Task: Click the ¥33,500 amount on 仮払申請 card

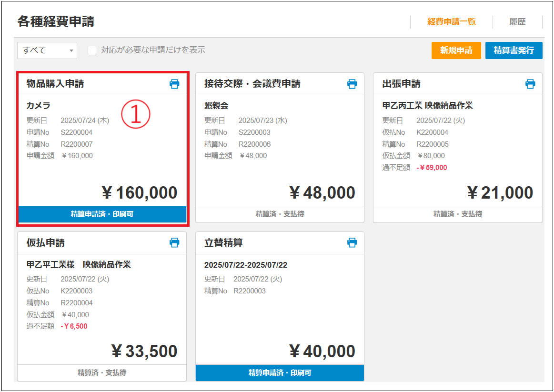Action: (x=144, y=351)
